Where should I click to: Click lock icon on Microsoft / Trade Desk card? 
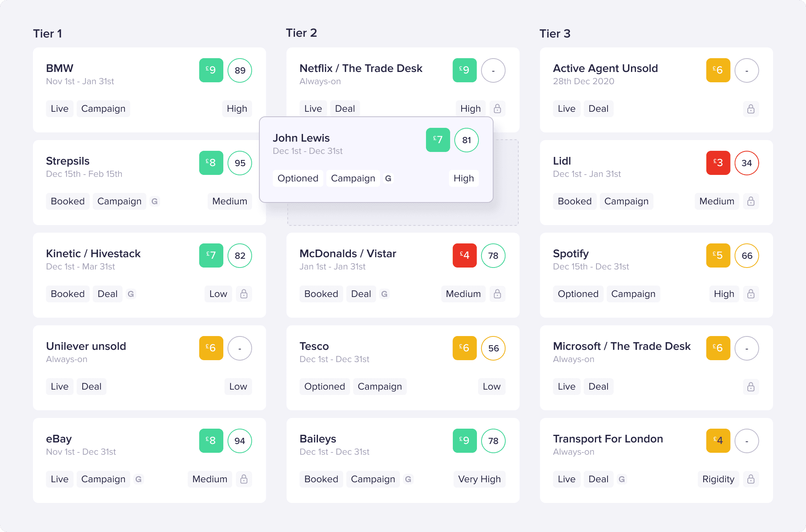pyautogui.click(x=751, y=387)
